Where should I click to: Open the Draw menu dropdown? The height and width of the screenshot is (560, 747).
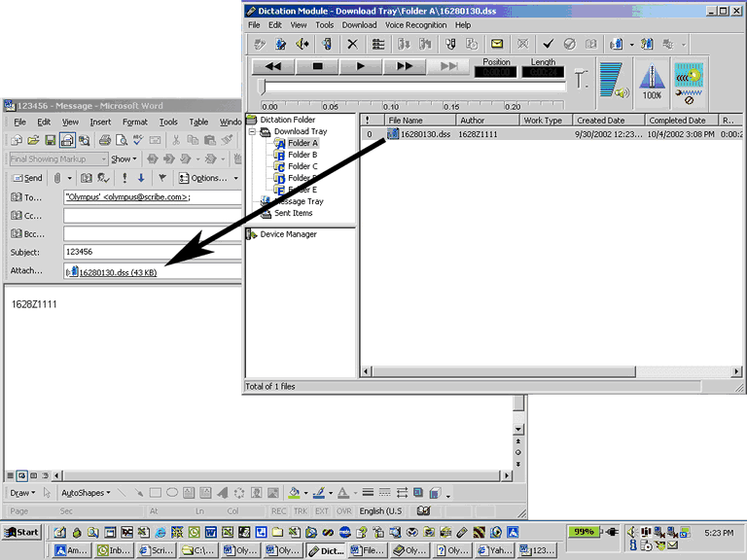(22, 493)
